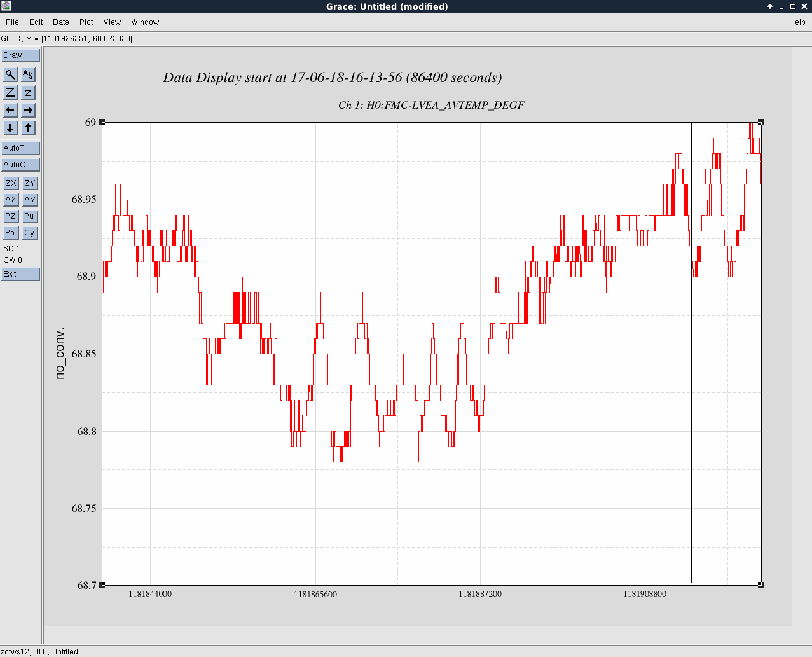The height and width of the screenshot is (657, 812).
Task: Click the y-axis tick label 68.85
Action: (x=84, y=354)
